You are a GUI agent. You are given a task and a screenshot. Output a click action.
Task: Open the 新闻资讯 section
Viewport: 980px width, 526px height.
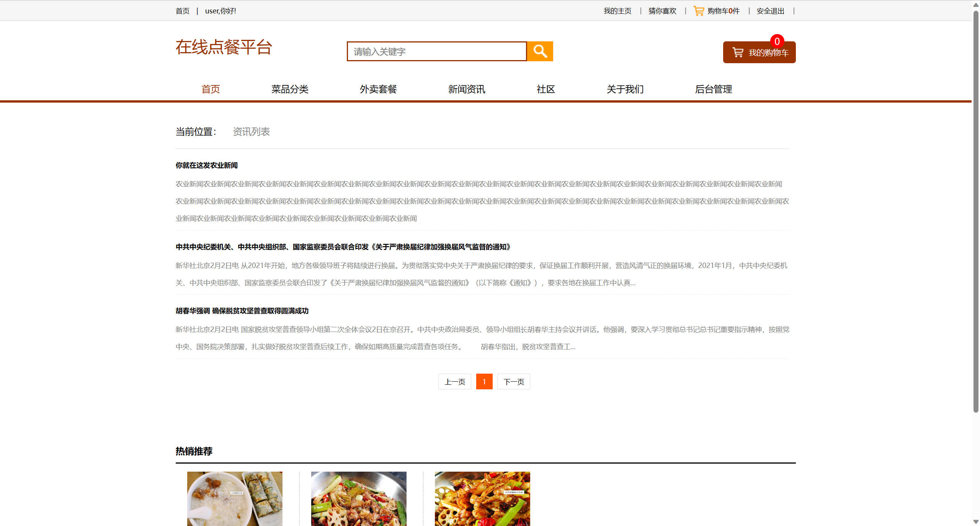466,89
